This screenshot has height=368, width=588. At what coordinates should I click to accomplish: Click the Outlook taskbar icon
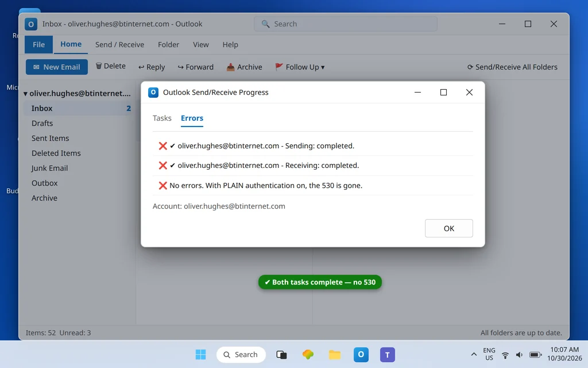click(x=361, y=354)
